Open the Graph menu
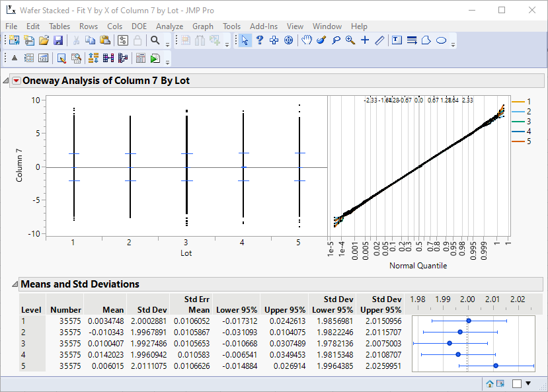 204,26
